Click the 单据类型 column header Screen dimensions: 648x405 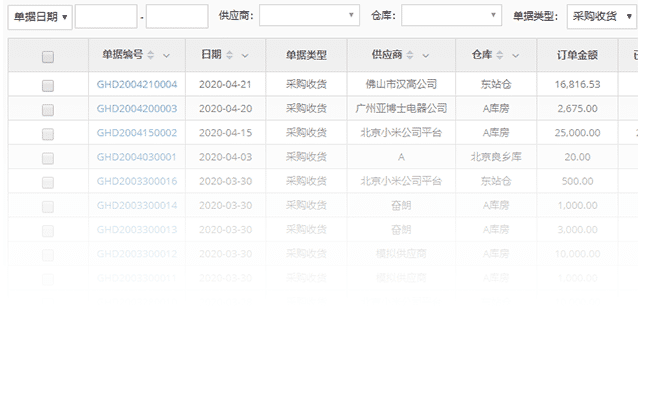306,55
